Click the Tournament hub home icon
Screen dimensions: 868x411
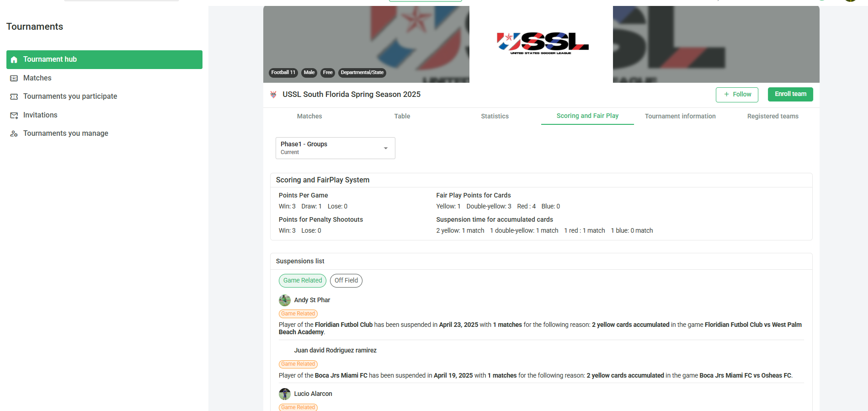click(14, 59)
